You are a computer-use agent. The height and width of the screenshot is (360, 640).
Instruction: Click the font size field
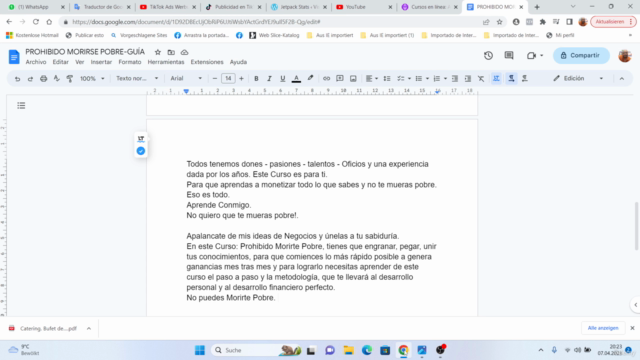(228, 78)
